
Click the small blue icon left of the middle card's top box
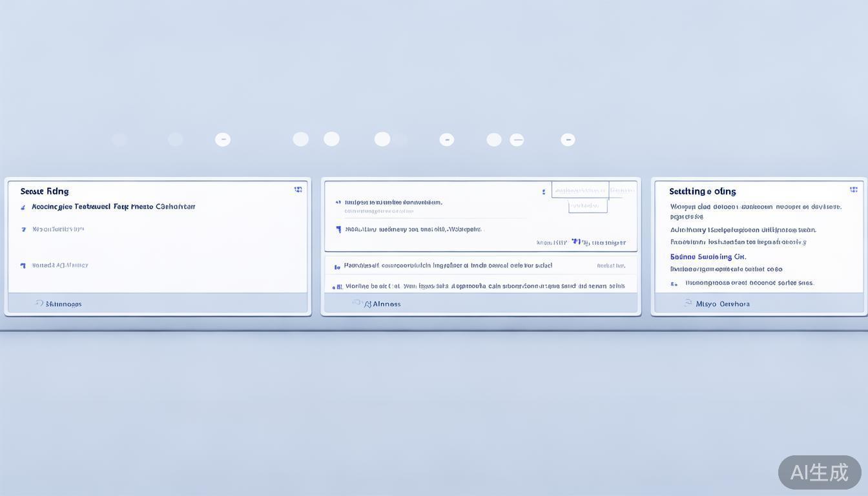[544, 192]
